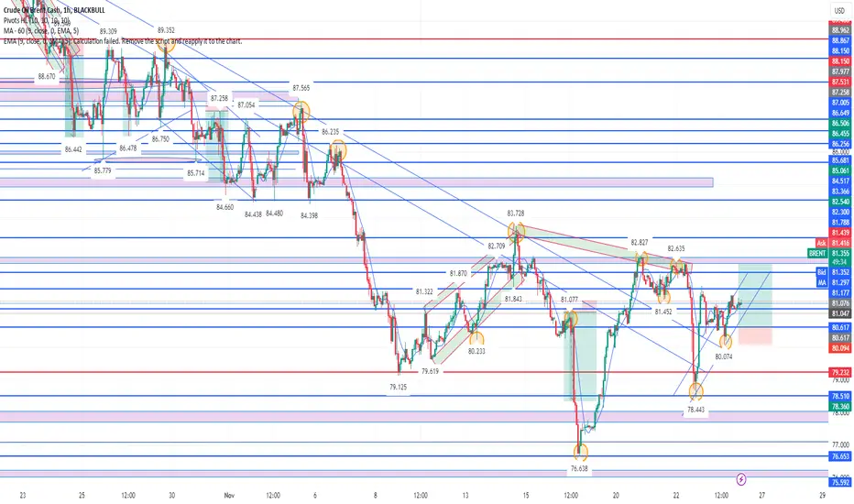This screenshot has width=854, height=504.
Task: Select the green 86.506 price label
Action: coord(840,123)
